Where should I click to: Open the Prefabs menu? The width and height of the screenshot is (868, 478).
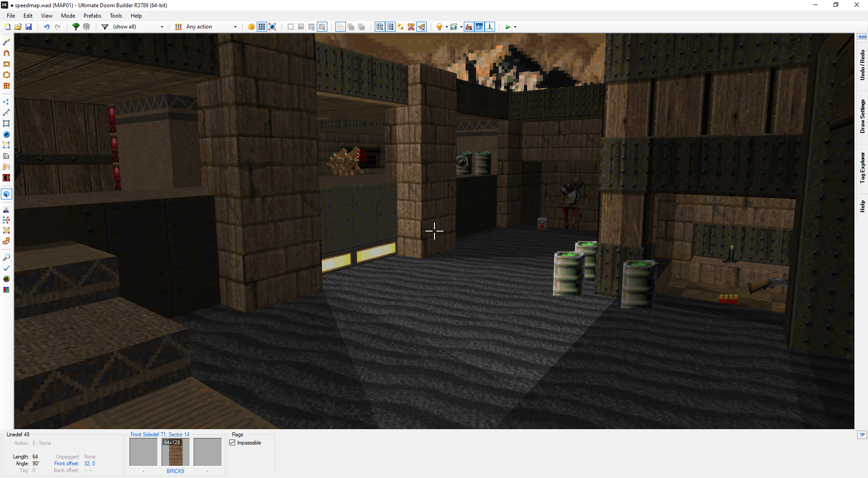coord(92,15)
